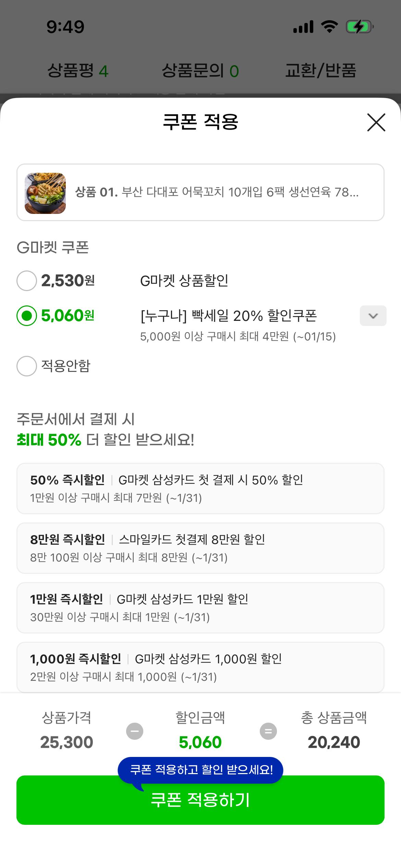401x868 pixels.
Task: Tap the green filled radio indicator
Action: pyautogui.click(x=26, y=316)
